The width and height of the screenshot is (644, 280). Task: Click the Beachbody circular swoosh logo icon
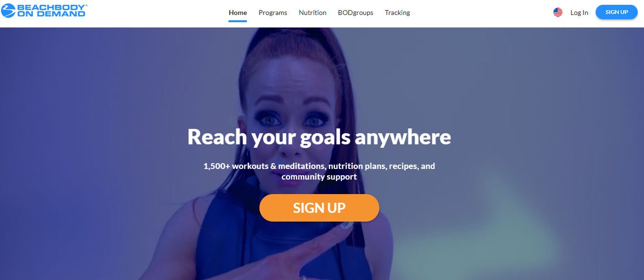point(9,11)
